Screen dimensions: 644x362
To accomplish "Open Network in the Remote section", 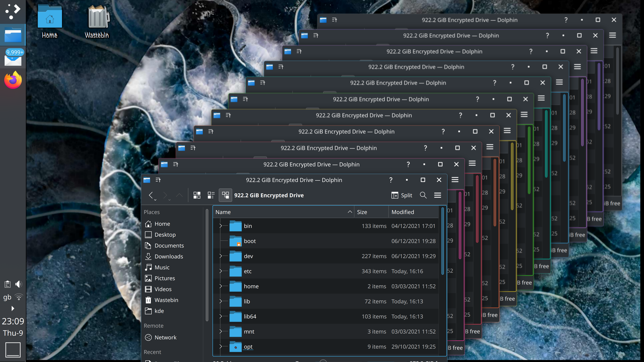I will click(x=165, y=337).
